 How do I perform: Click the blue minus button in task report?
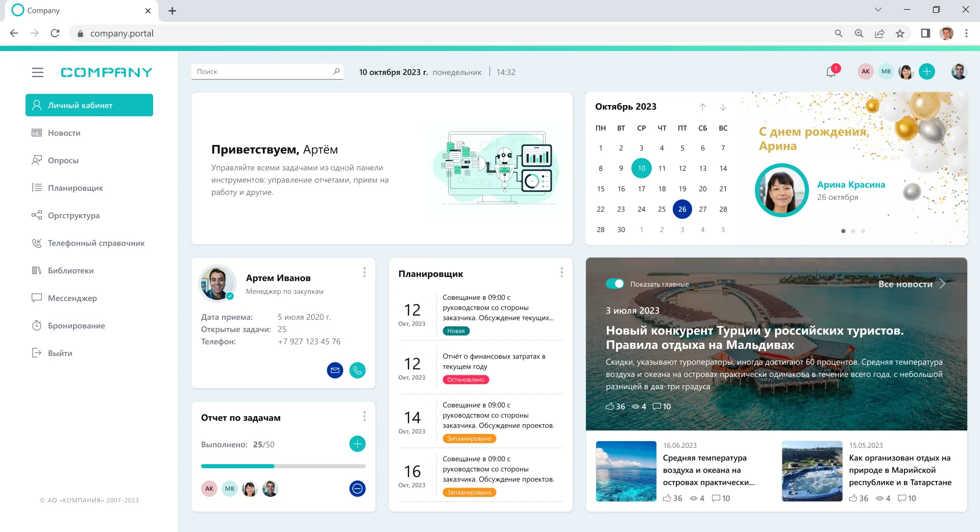(x=357, y=489)
